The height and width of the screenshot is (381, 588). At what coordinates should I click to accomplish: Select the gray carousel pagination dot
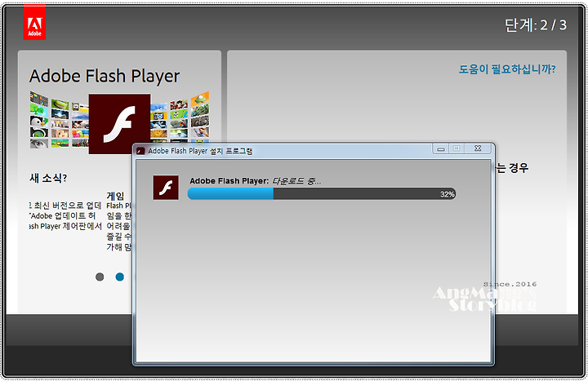pyautogui.click(x=100, y=277)
